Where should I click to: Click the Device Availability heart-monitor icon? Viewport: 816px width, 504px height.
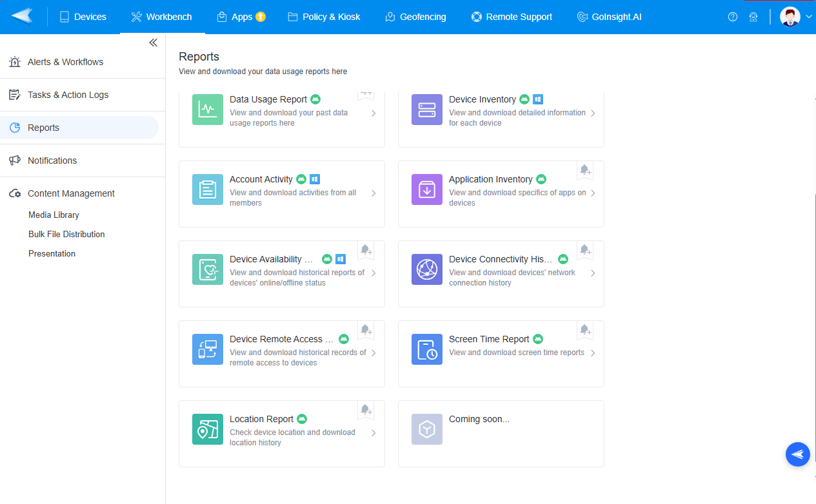pos(208,269)
